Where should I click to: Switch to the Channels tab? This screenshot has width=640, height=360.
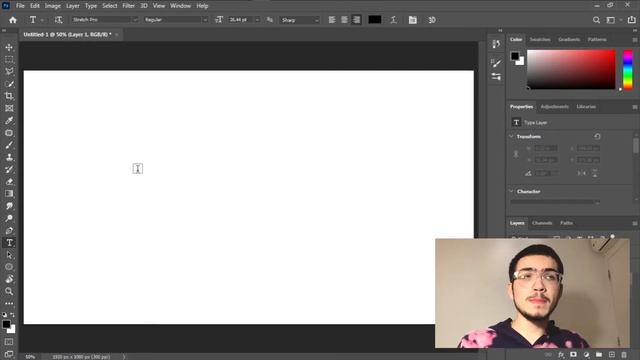click(542, 223)
